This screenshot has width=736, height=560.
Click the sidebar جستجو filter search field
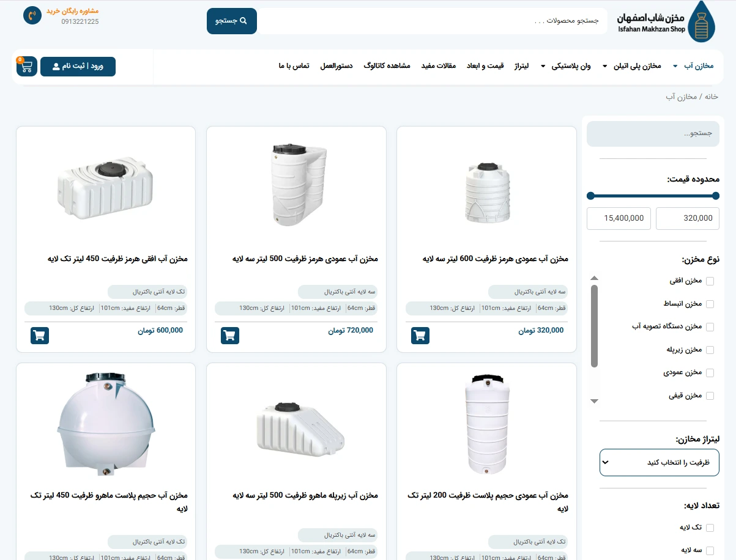click(x=653, y=134)
